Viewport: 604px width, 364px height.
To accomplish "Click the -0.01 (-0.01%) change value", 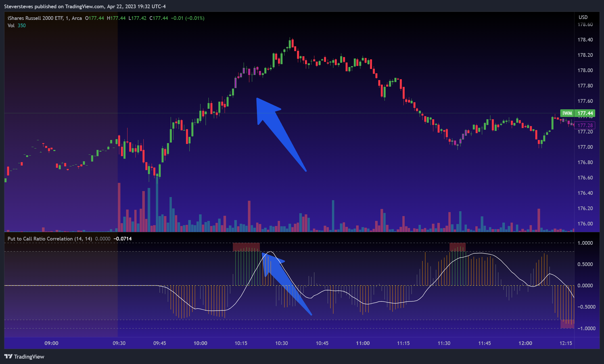I will point(188,18).
